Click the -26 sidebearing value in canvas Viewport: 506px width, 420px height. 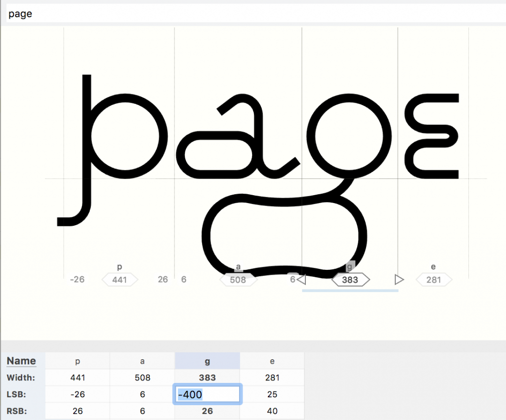pos(77,280)
